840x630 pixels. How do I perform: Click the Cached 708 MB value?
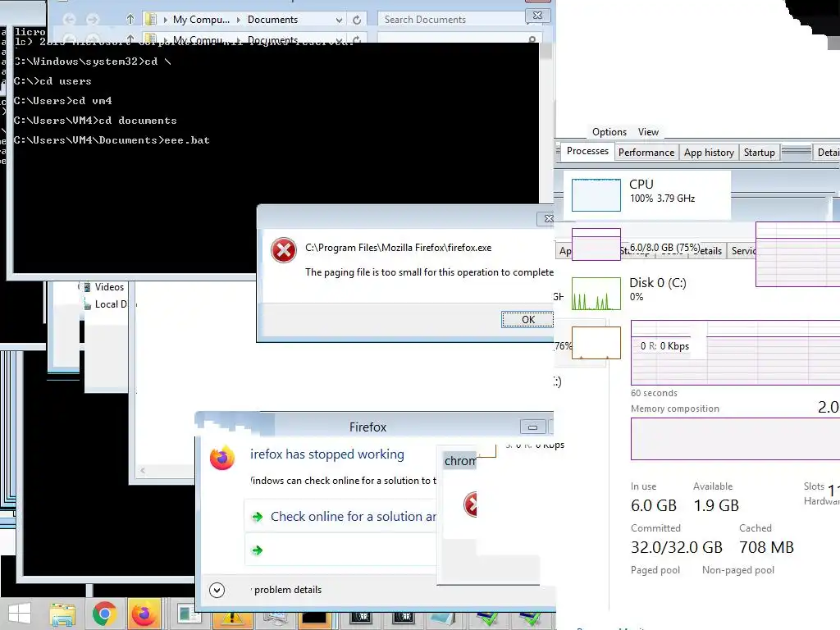tap(766, 547)
